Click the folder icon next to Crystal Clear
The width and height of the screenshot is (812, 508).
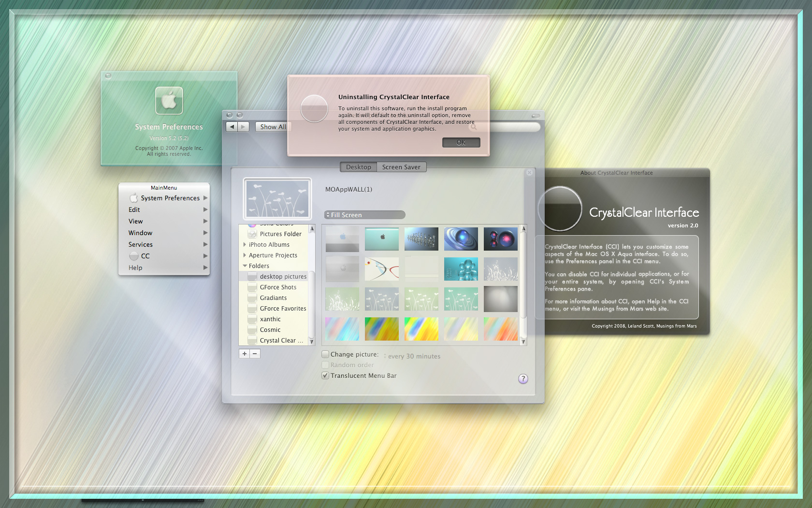(252, 341)
